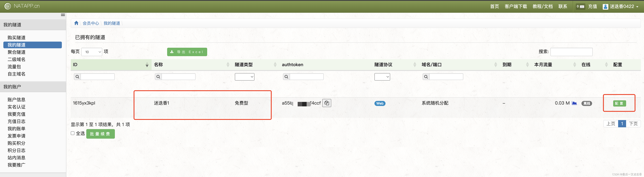
Task: Copy authtoken using the copy icon
Action: [326, 103]
